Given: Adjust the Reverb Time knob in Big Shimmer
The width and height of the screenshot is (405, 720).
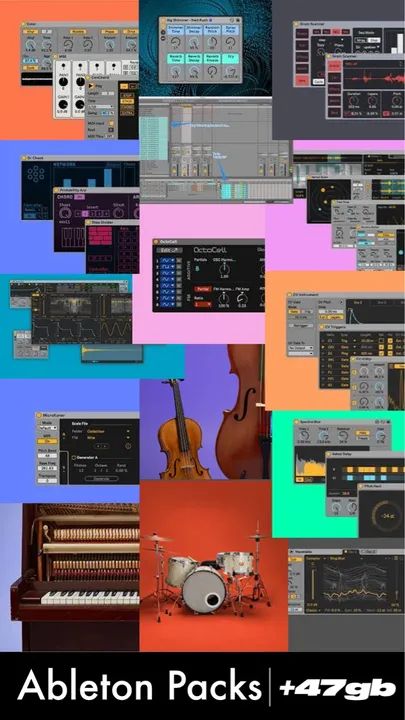Looking at the screenshot, I should [175, 72].
